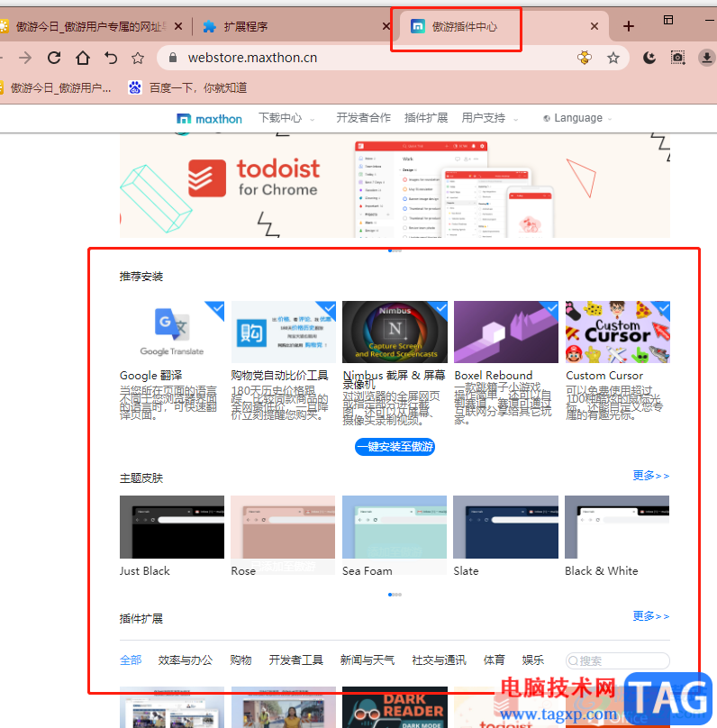
Task: Click the browser reload button
Action: point(54,58)
